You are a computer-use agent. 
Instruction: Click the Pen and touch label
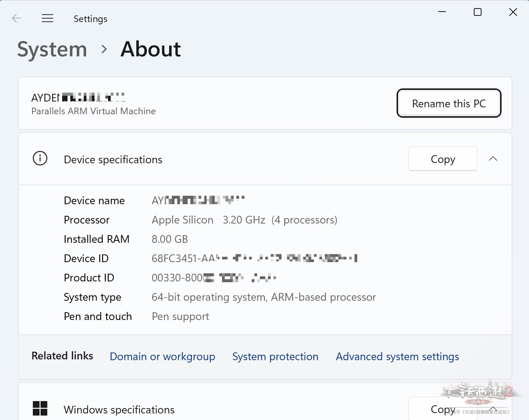(x=98, y=317)
